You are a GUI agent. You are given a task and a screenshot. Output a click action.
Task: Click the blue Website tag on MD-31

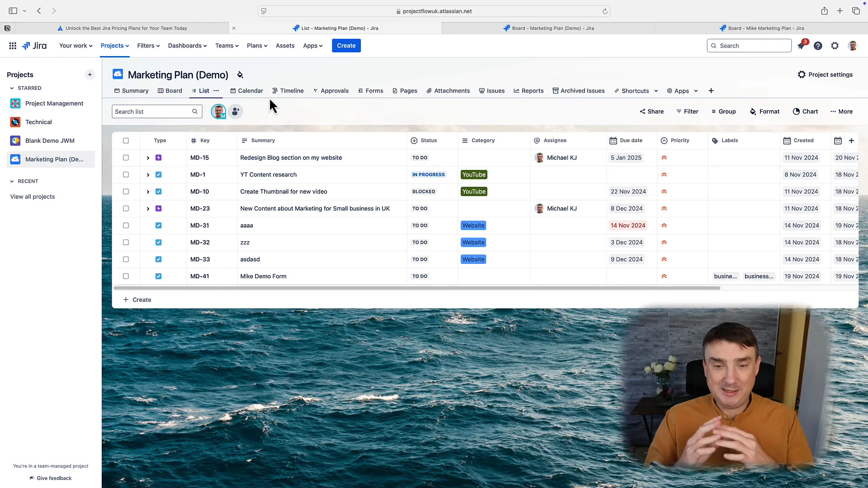tap(473, 225)
